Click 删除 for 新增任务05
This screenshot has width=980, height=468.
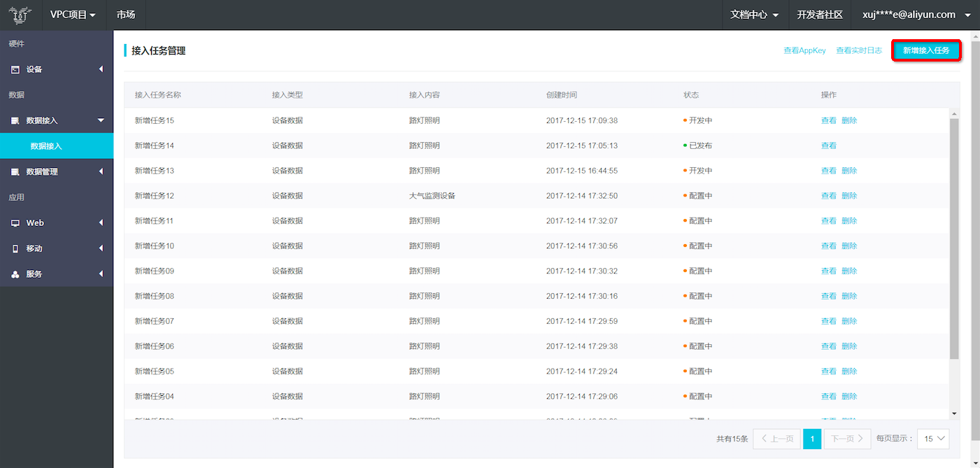coord(849,371)
